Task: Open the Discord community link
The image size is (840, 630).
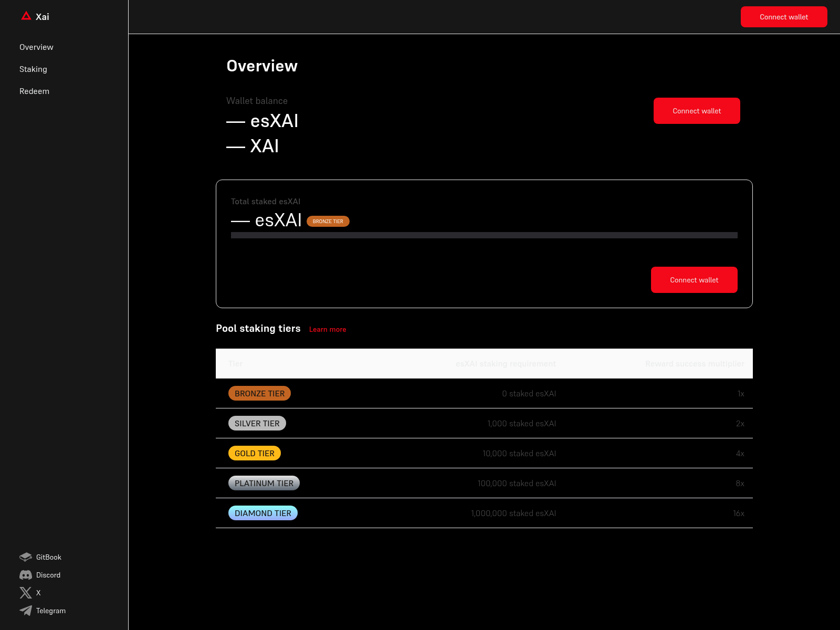Action: pyautogui.click(x=48, y=575)
